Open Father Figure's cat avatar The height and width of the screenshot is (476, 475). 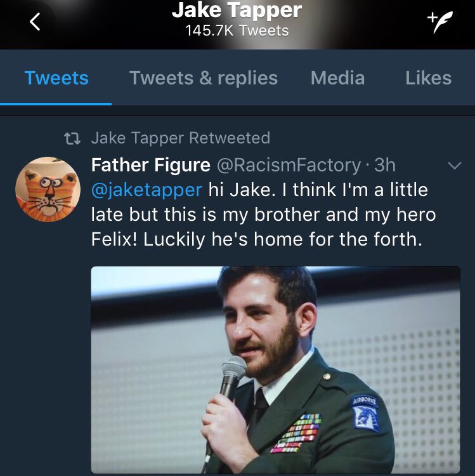tap(48, 189)
